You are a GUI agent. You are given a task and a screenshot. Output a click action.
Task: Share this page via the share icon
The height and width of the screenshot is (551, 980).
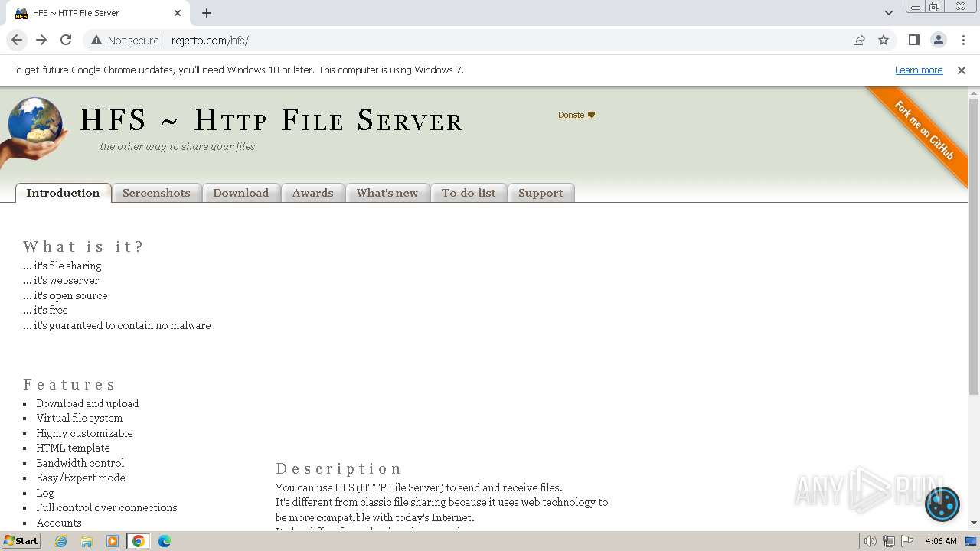tap(859, 40)
